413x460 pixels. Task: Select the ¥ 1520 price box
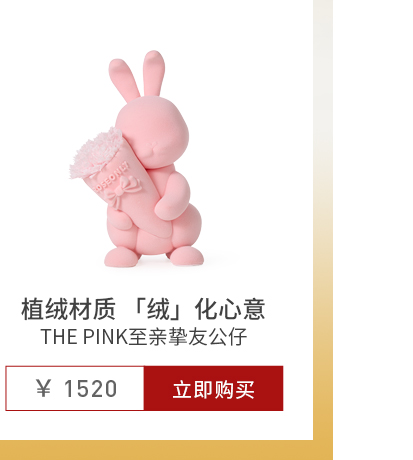point(75,388)
